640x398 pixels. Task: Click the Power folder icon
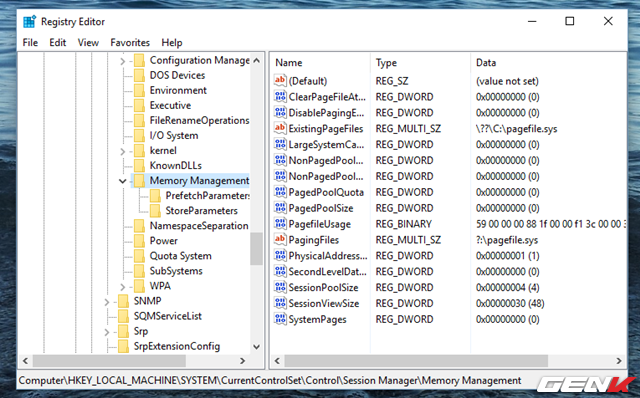pos(139,240)
